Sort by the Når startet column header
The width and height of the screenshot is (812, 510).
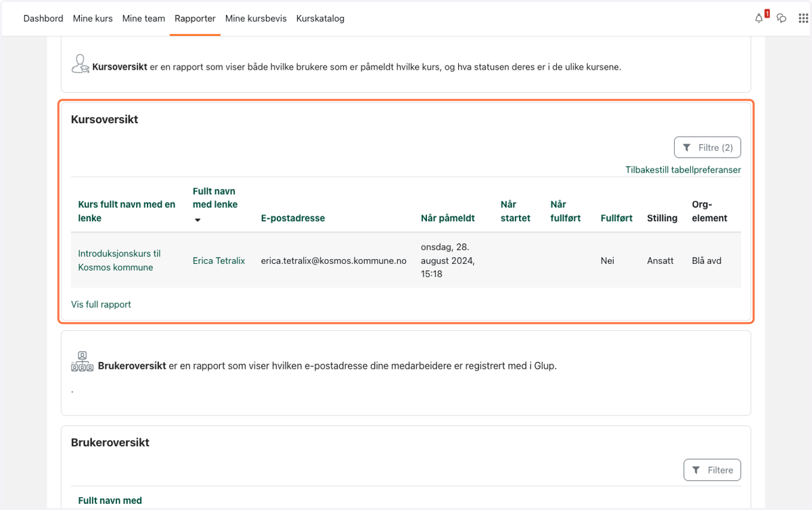[x=516, y=211]
